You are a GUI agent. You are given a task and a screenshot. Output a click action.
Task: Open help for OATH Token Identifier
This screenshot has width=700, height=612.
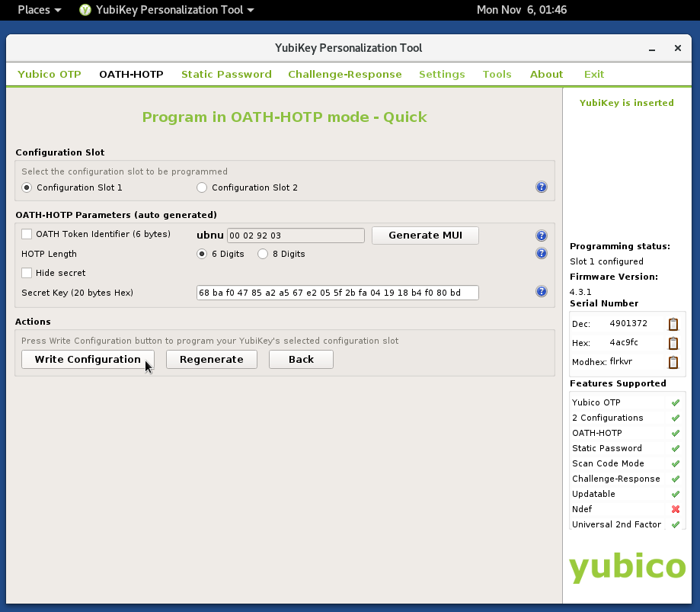541,236
